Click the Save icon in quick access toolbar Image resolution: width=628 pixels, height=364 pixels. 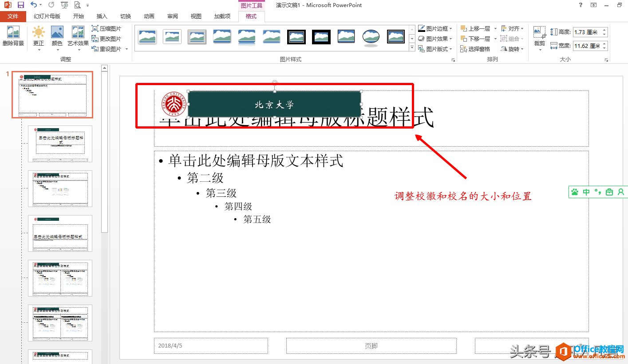click(20, 5)
